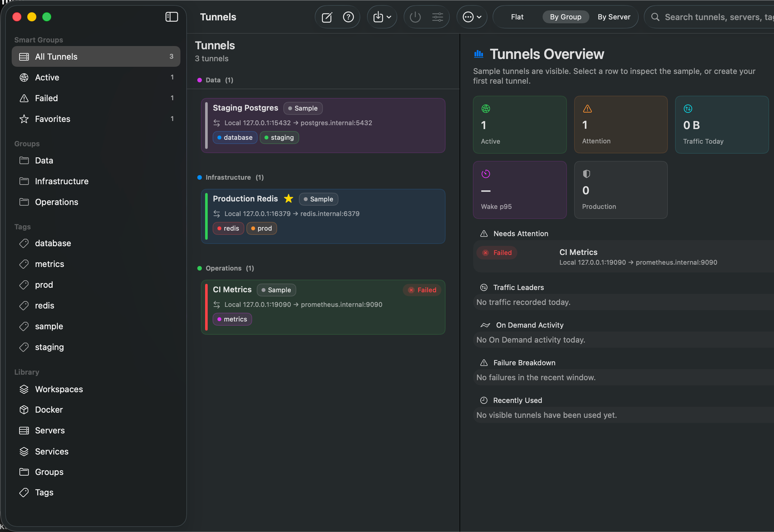This screenshot has height=532, width=774.
Task: Toggle favorite star on Production Redis
Action: tap(289, 199)
